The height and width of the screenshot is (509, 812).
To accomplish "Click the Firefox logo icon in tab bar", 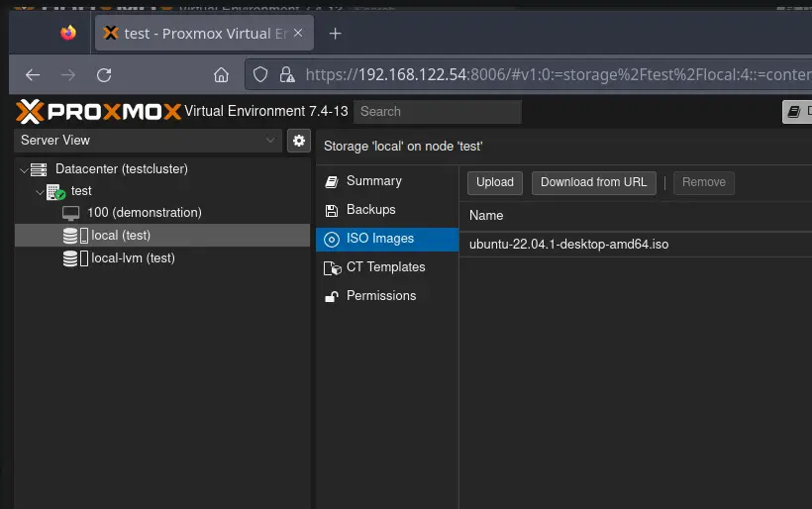I will (68, 33).
